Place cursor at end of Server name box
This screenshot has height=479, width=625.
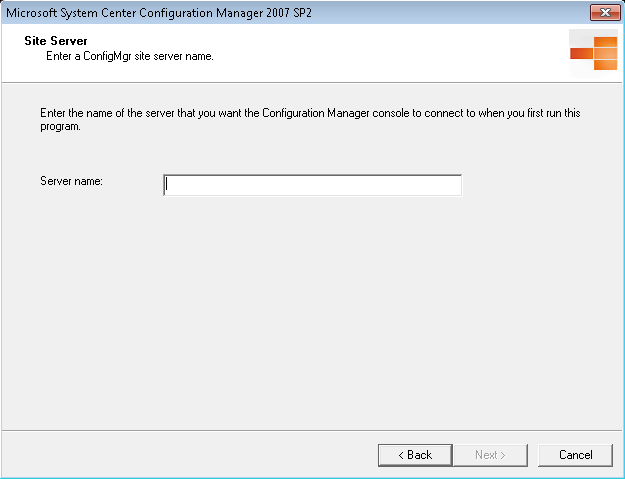click(456, 185)
